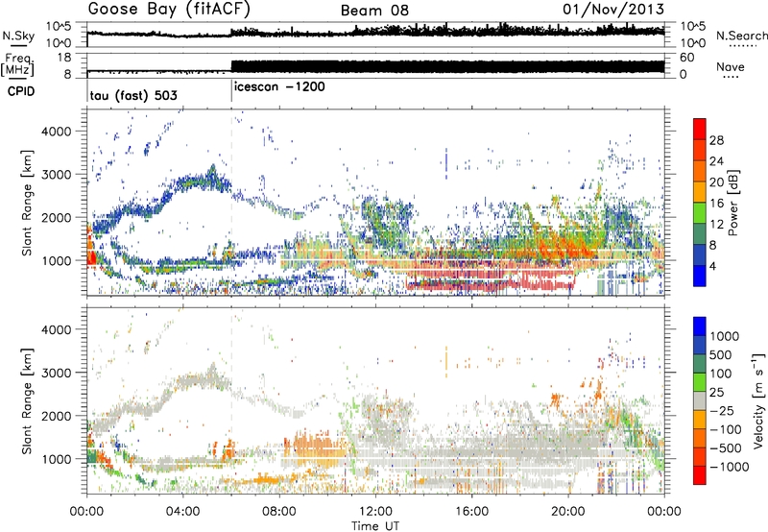Click the dashed vertical CPID marker at 06:00 in power panel
The image size is (768, 532).
231,203
